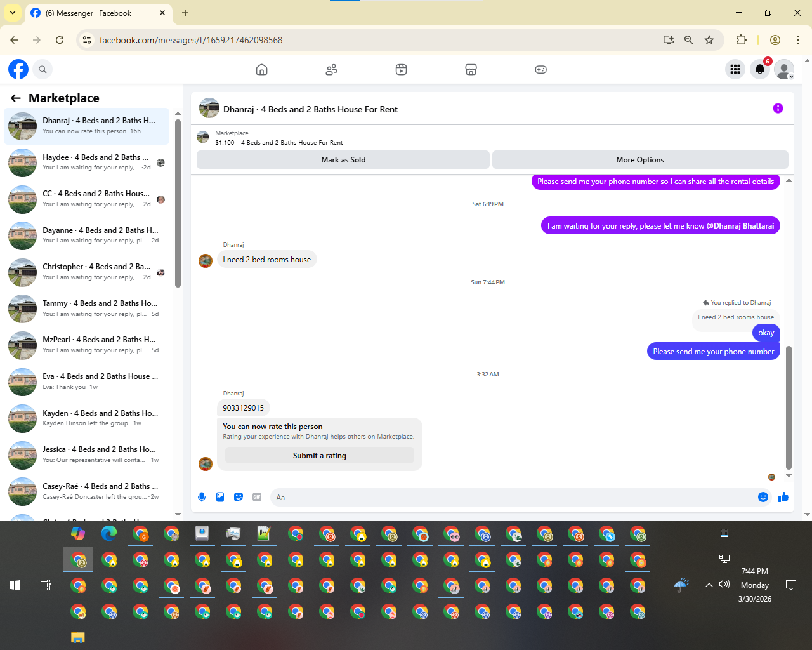The image size is (812, 650).
Task: Open the Eva conversation
Action: [87, 381]
